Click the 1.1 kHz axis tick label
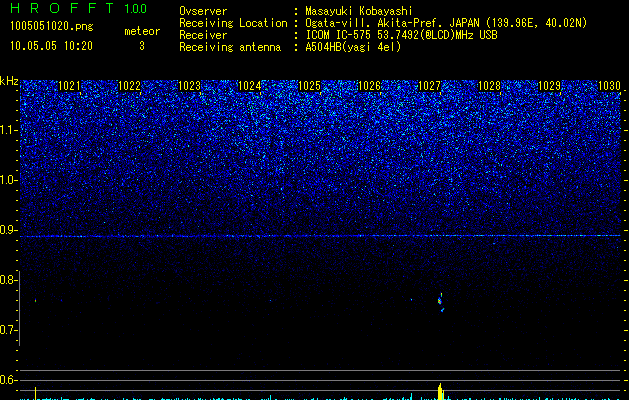The height and width of the screenshot is (400, 629). [8, 130]
